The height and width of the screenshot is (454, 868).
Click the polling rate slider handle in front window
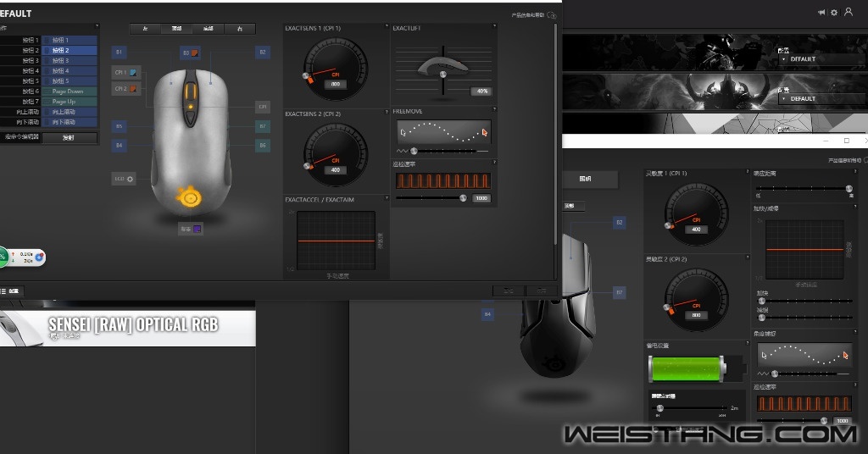click(x=464, y=198)
